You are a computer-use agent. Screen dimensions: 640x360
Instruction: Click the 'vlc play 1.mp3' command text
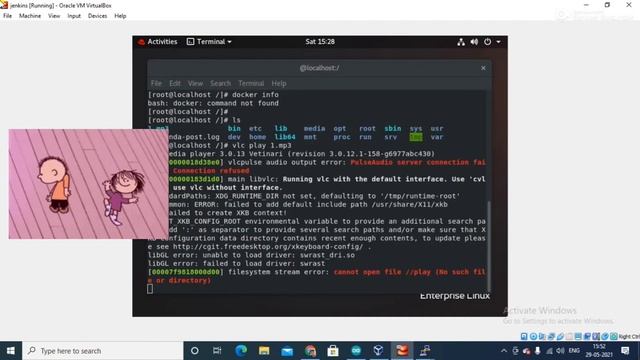click(x=262, y=145)
